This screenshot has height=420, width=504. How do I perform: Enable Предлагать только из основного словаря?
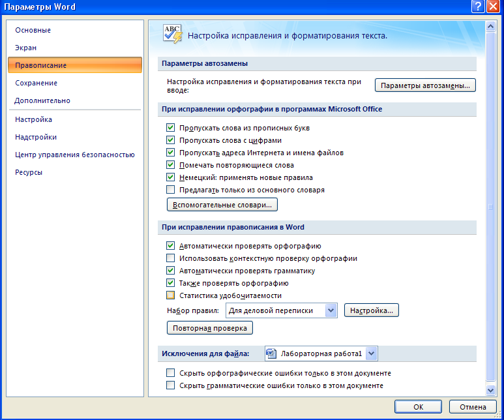coord(170,190)
